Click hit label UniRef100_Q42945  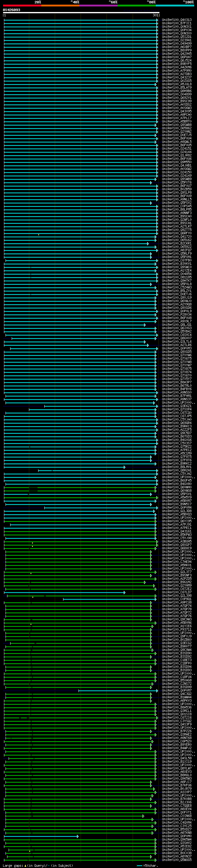click(x=176, y=54)
